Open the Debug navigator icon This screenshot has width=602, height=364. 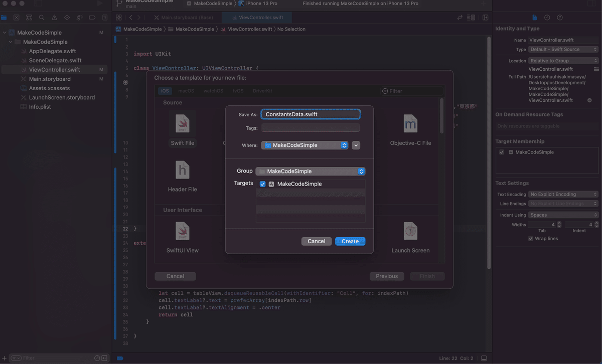click(80, 18)
